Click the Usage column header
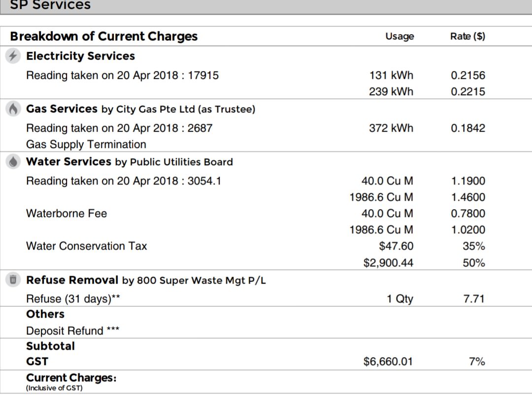Screen dimensions: 532x397 (x=399, y=36)
